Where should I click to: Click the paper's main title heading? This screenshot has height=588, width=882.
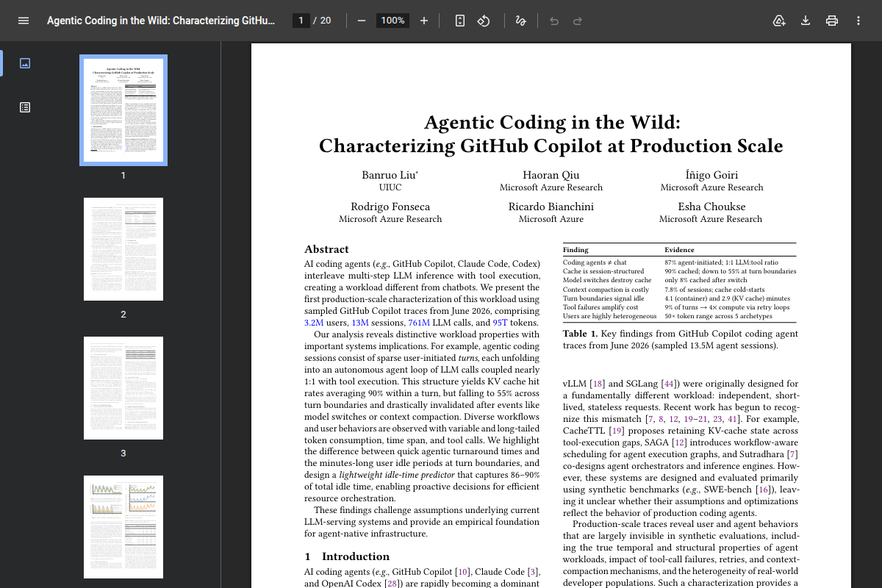[551, 134]
